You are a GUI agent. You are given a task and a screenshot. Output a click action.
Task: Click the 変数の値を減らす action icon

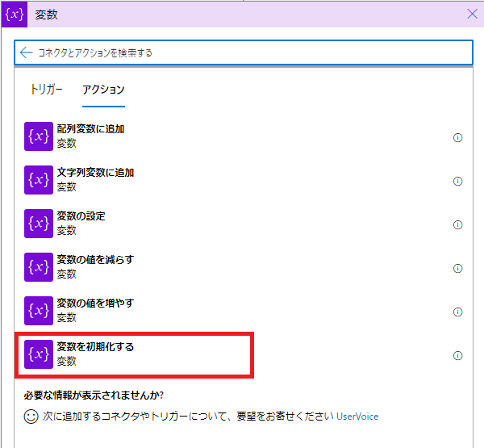coord(39,267)
